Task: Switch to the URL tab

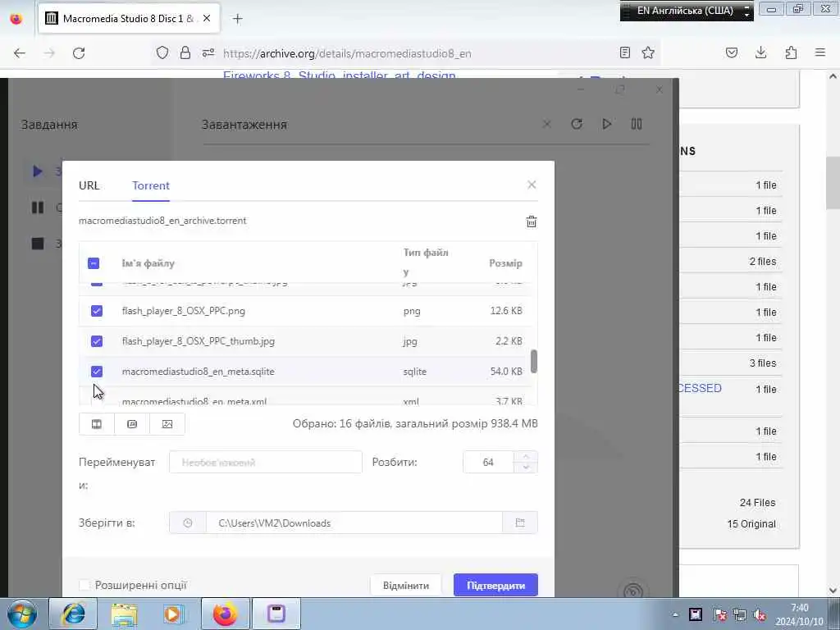Action: tap(89, 185)
